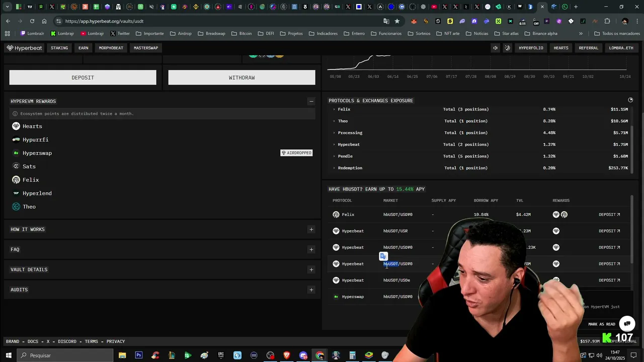Open the chat support bubble
The width and height of the screenshot is (644, 362).
(627, 323)
